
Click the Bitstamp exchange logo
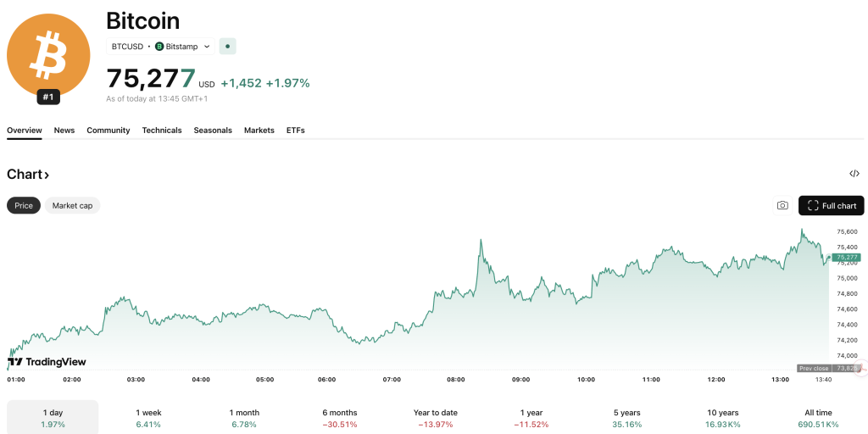[159, 46]
